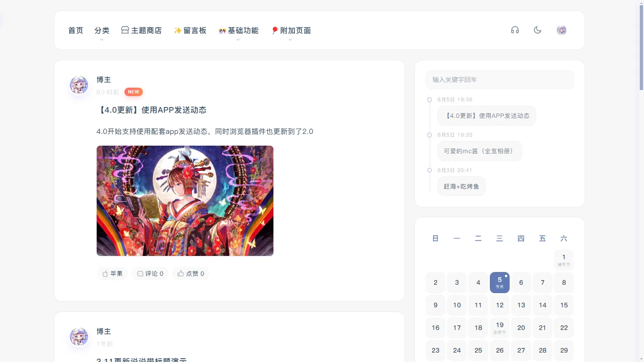This screenshot has width=644, height=362.
Task: Expand the chevron under 分类
Action: (x=102, y=40)
